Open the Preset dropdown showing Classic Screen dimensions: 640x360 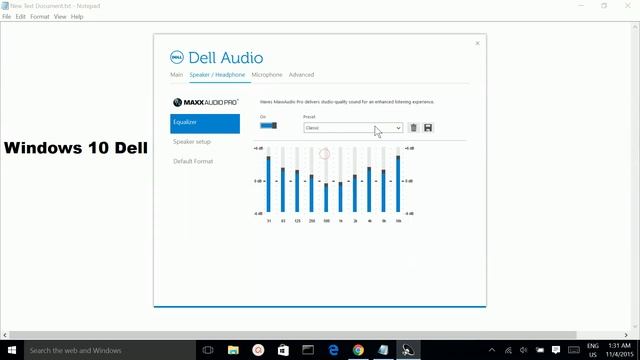(353, 128)
